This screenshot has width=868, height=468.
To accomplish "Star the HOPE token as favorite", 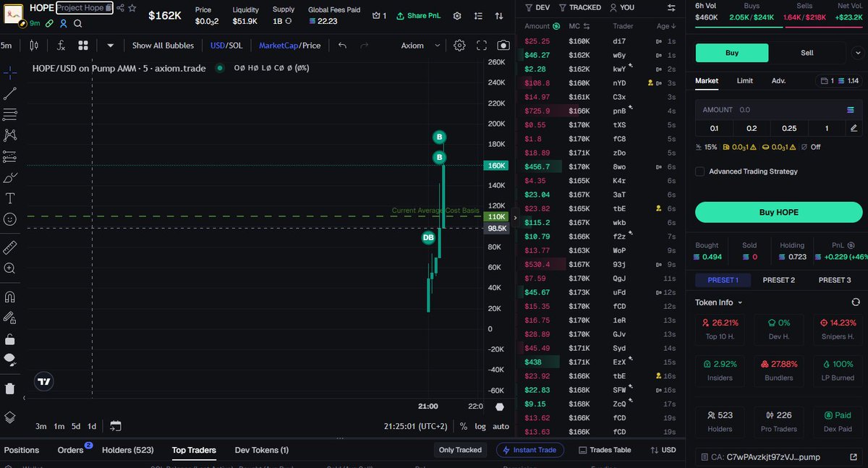I will tap(132, 8).
